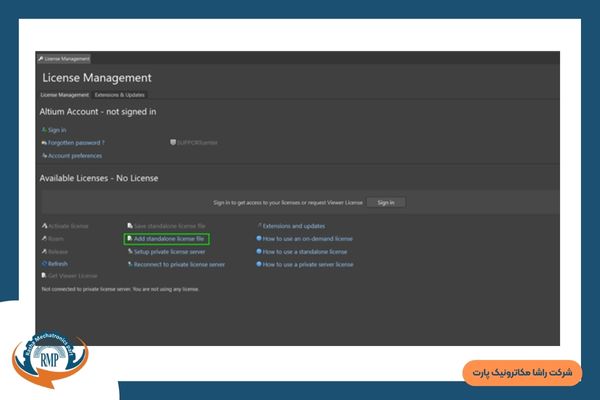This screenshot has height=400, width=600.
Task: Click the Setup private license server icon
Action: click(x=130, y=252)
